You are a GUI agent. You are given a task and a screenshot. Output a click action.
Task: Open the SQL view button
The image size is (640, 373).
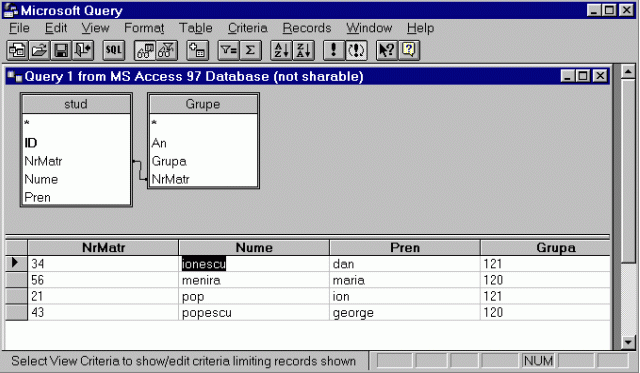(113, 51)
